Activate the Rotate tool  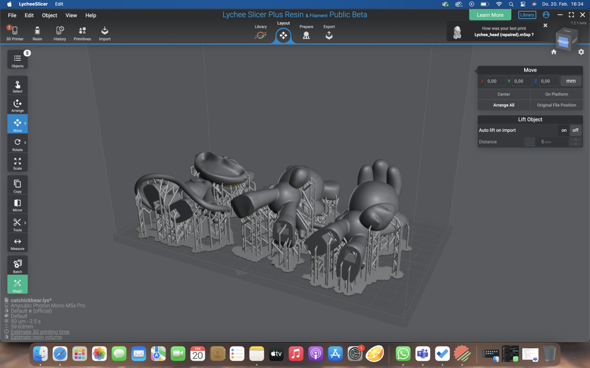pyautogui.click(x=17, y=144)
